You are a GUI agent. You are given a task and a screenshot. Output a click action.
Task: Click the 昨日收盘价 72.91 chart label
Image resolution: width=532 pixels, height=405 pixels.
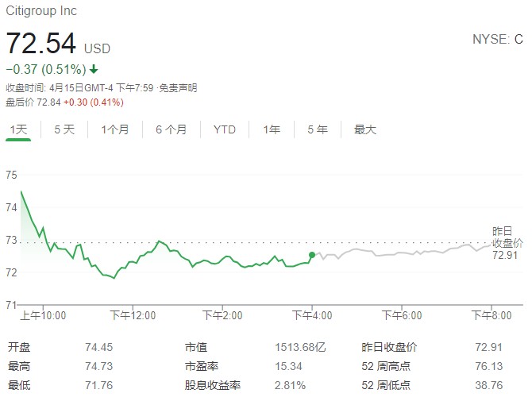507,243
